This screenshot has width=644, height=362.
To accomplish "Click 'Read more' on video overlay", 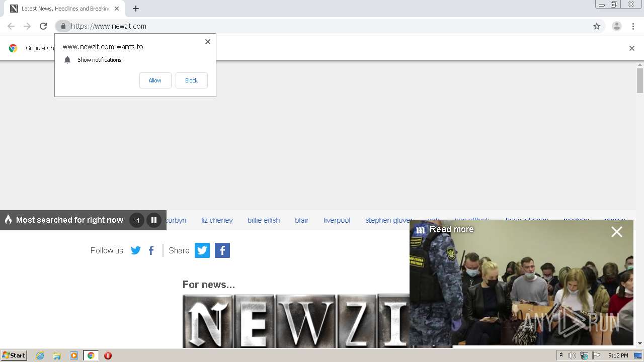I will click(451, 229).
